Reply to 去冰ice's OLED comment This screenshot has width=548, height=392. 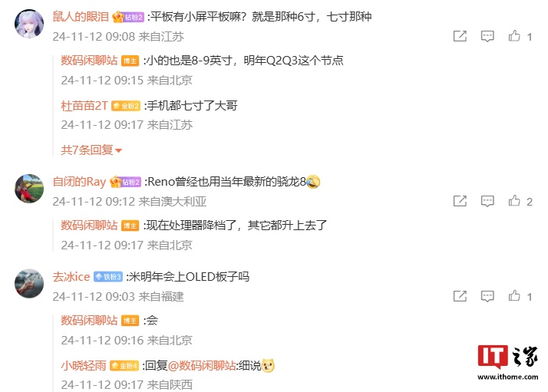pyautogui.click(x=487, y=296)
